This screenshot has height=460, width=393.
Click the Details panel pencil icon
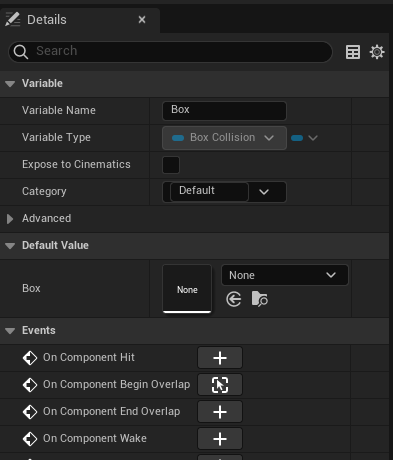click(13, 19)
